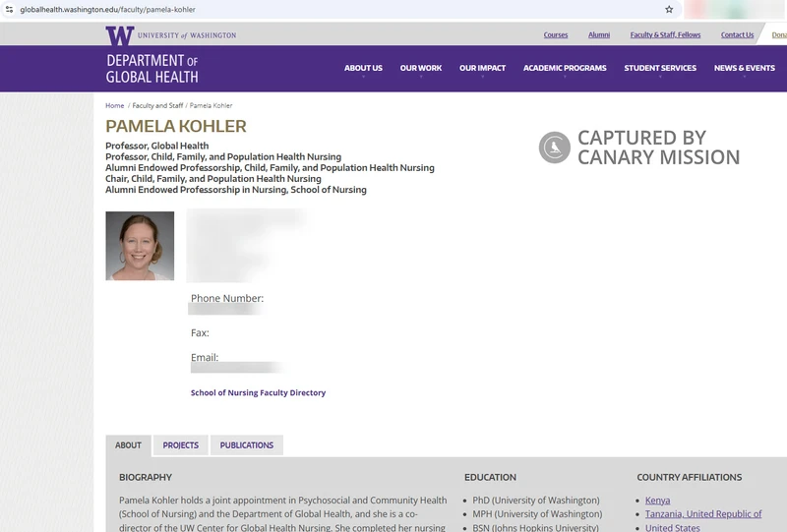
Task: Click the Biography section heading
Action: [x=146, y=477]
